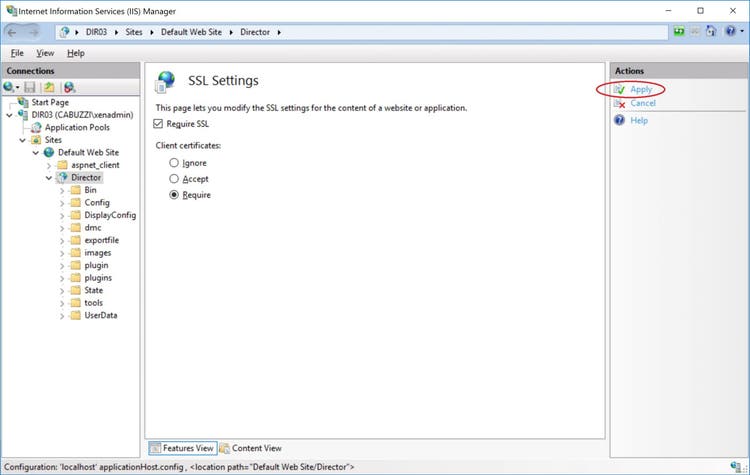Viewport: 750px width, 475px height.
Task: Click the Actions panel header
Action: tap(679, 71)
